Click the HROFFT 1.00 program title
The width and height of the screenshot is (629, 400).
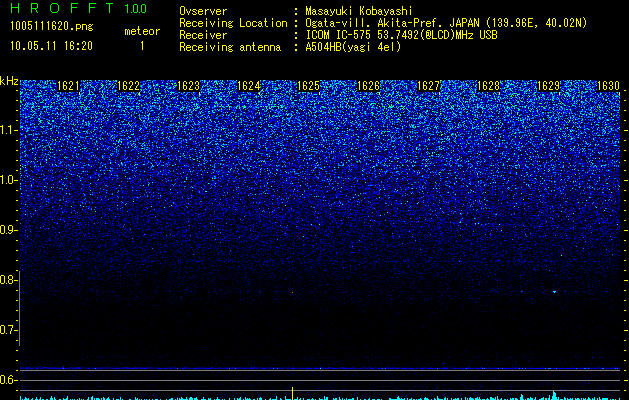(x=78, y=8)
